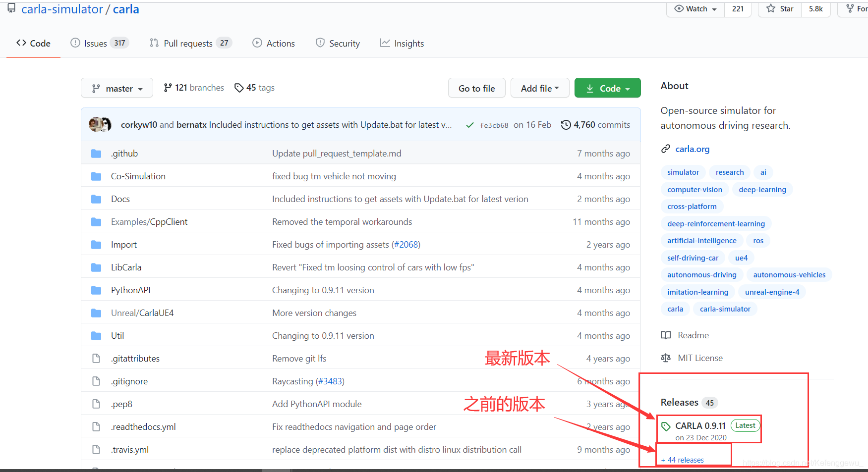Image resolution: width=868 pixels, height=472 pixels.
Task: Show the + 44 releases link
Action: click(x=683, y=460)
